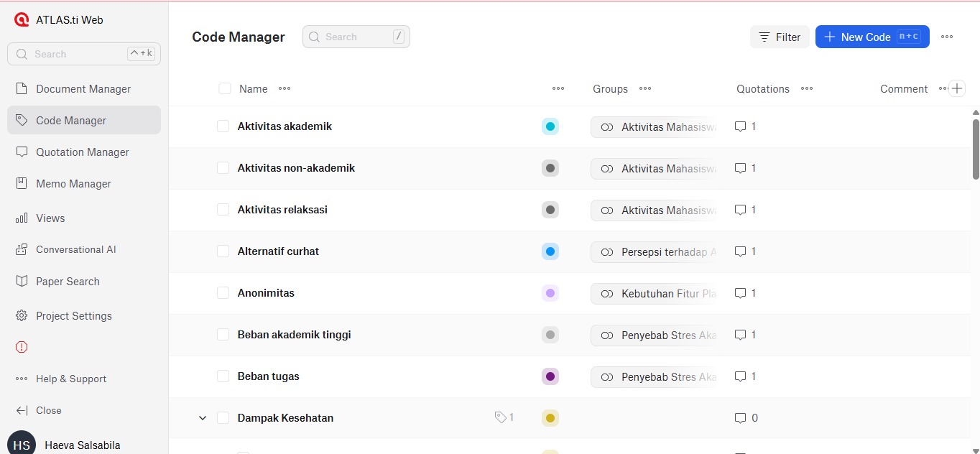Image resolution: width=980 pixels, height=454 pixels.
Task: Click lavender color swatch of Anonimitas
Action: 550,294
